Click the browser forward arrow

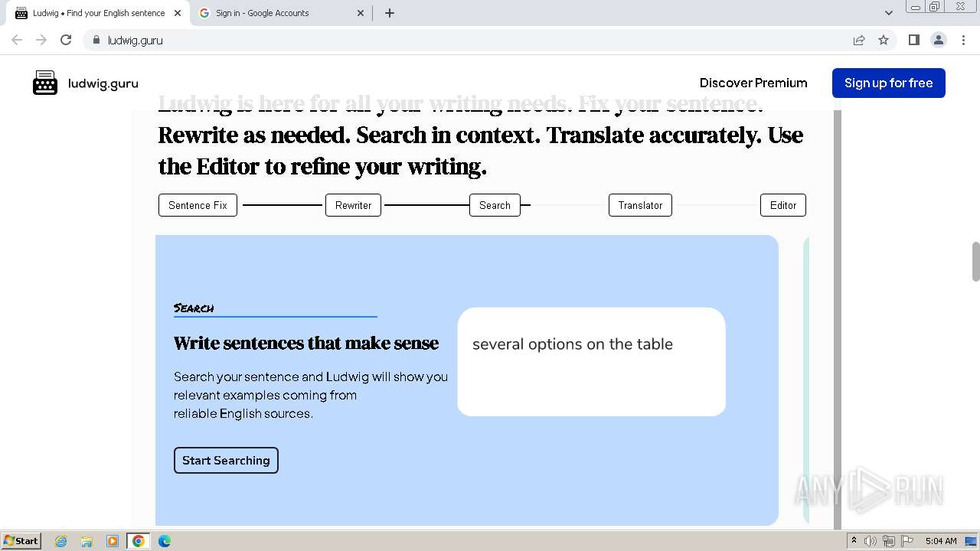[41, 40]
